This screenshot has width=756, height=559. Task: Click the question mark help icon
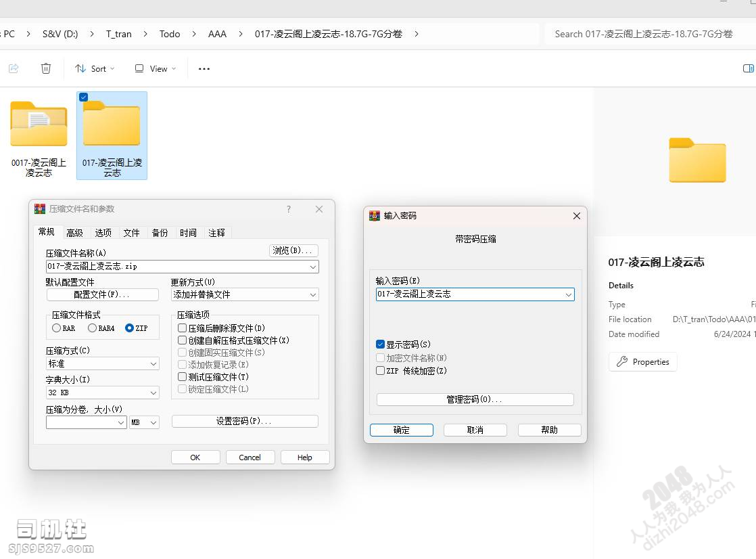(x=289, y=209)
